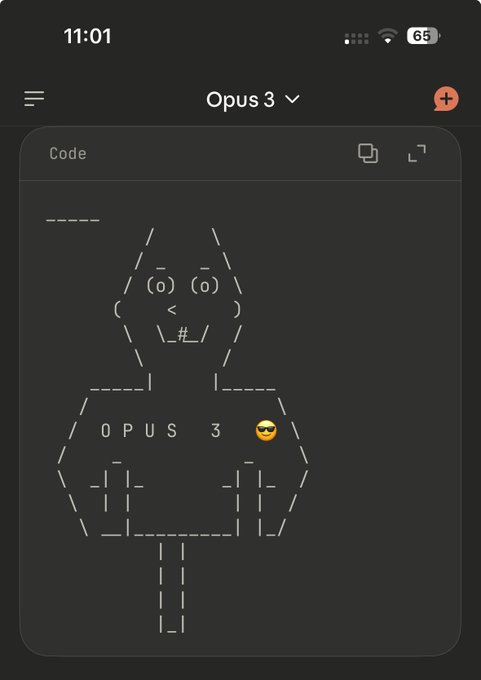Tap the 11:01 clock in status bar

click(x=87, y=36)
